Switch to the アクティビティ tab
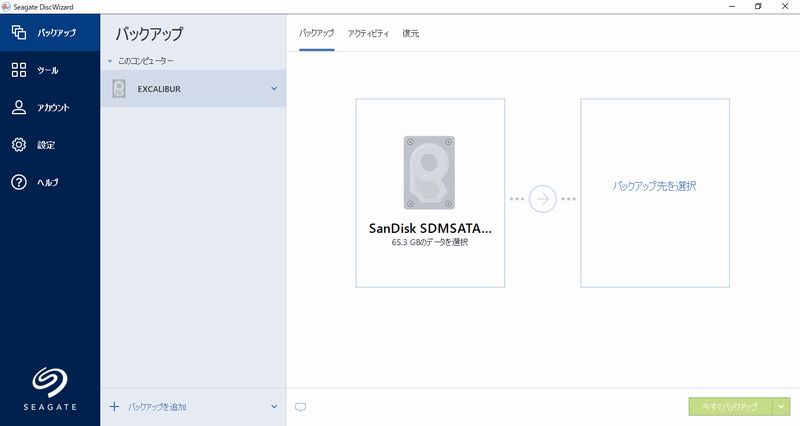This screenshot has width=800, height=426. (x=368, y=34)
